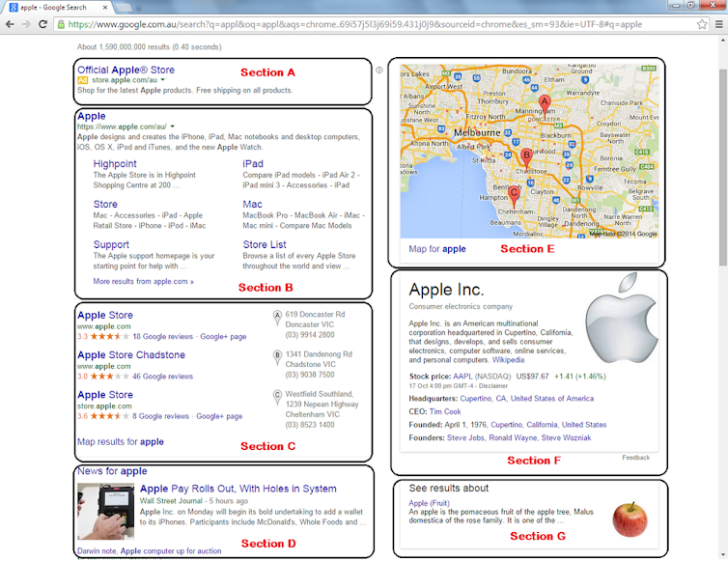Click the browser forward arrow
The height and width of the screenshot is (561, 728).
[x=26, y=24]
